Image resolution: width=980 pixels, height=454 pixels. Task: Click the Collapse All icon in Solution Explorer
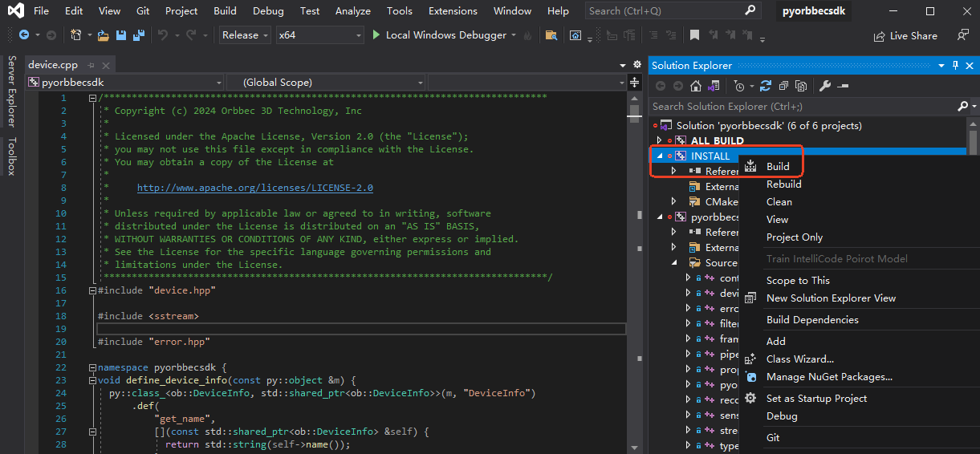click(x=783, y=86)
